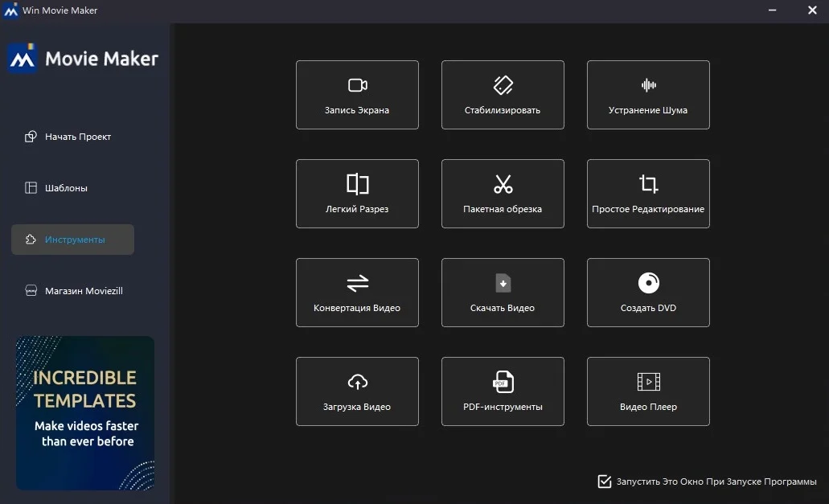Launch the Видео Плеер player
The height and width of the screenshot is (504, 829).
[648, 391]
